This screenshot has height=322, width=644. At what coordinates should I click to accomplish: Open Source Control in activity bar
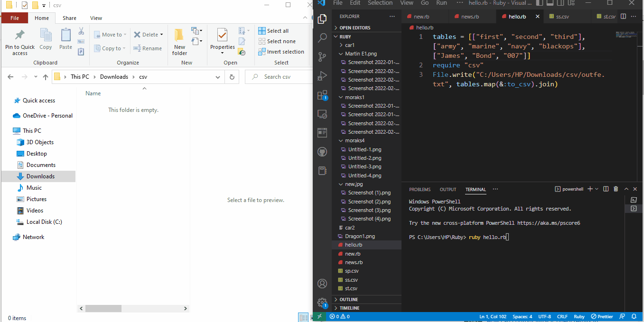322,57
